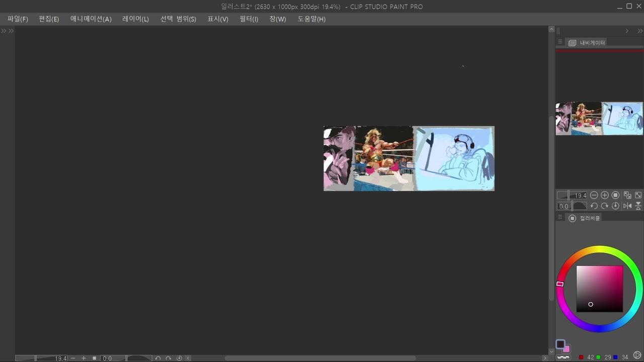Open Color Wheel panel menu icon
The height and width of the screenshot is (362, 644).
tap(560, 217)
